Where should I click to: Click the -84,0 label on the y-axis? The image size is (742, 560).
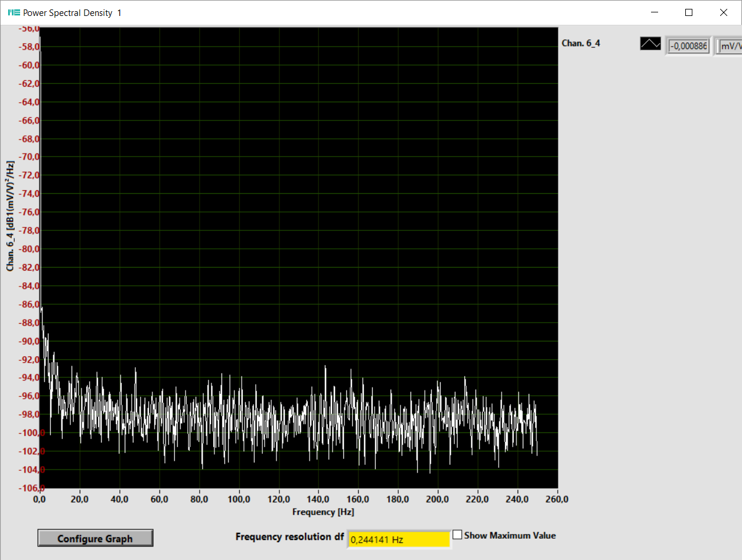coord(29,286)
